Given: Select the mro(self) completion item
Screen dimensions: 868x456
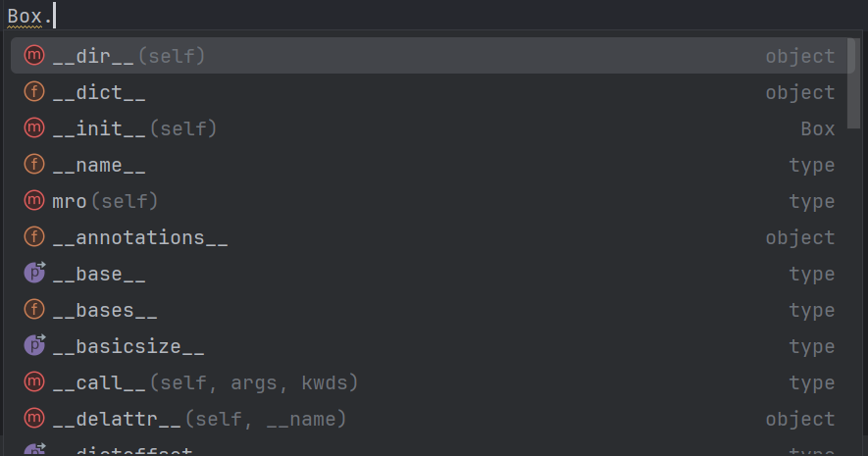Looking at the screenshot, I should tap(105, 201).
